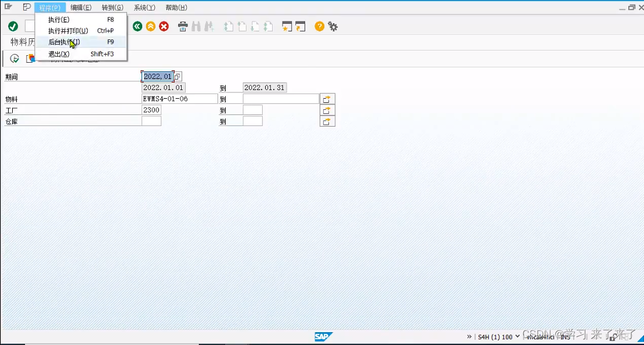Open the S4H system status dropdown
The height and width of the screenshot is (345, 644).
coord(518,337)
